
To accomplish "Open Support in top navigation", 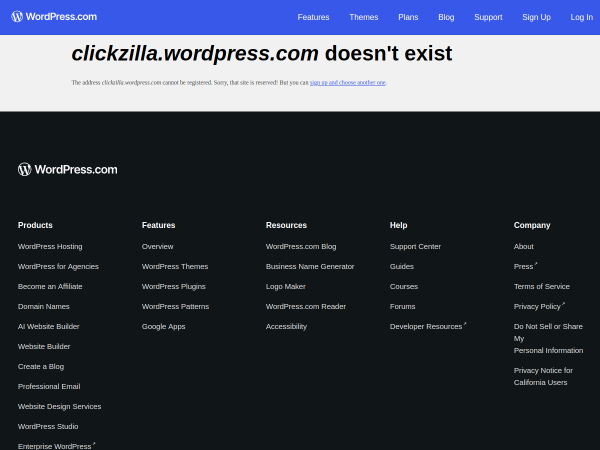I will 488,17.
